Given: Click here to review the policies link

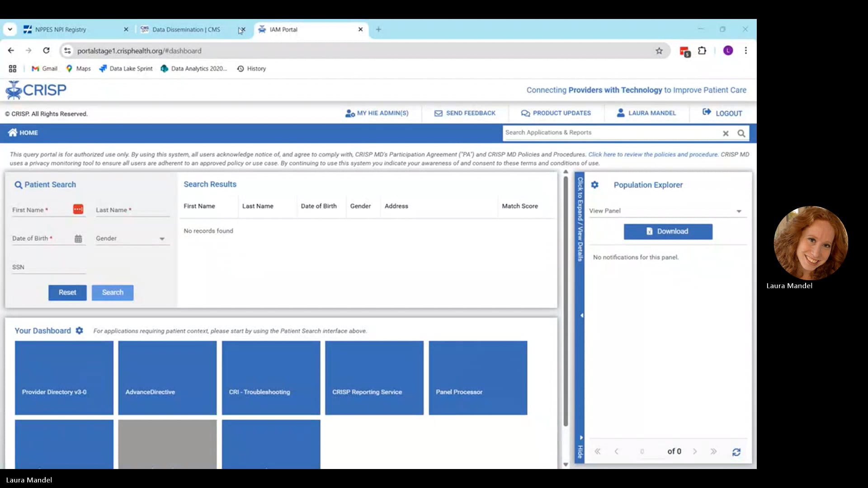Looking at the screenshot, I should [x=652, y=154].
